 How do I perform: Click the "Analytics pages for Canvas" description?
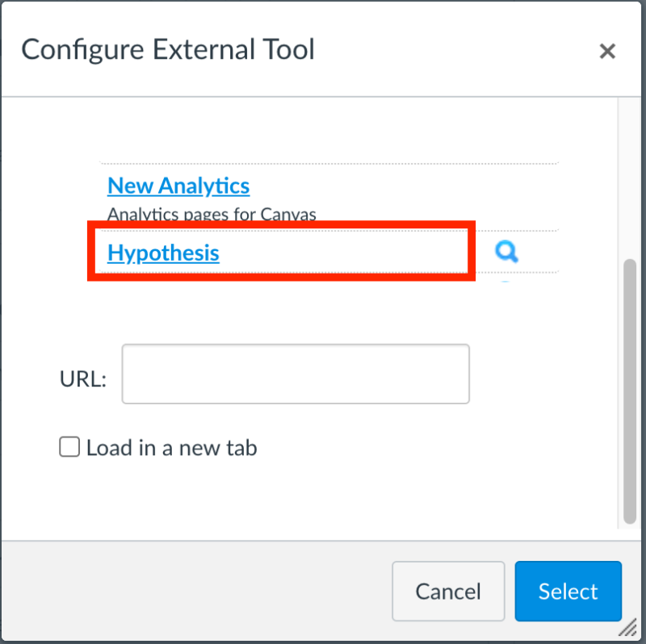(212, 215)
